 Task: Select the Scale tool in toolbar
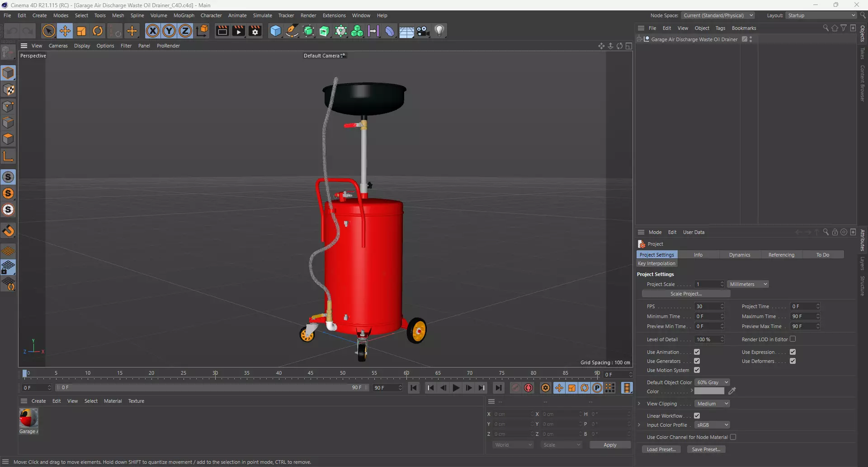pos(81,31)
